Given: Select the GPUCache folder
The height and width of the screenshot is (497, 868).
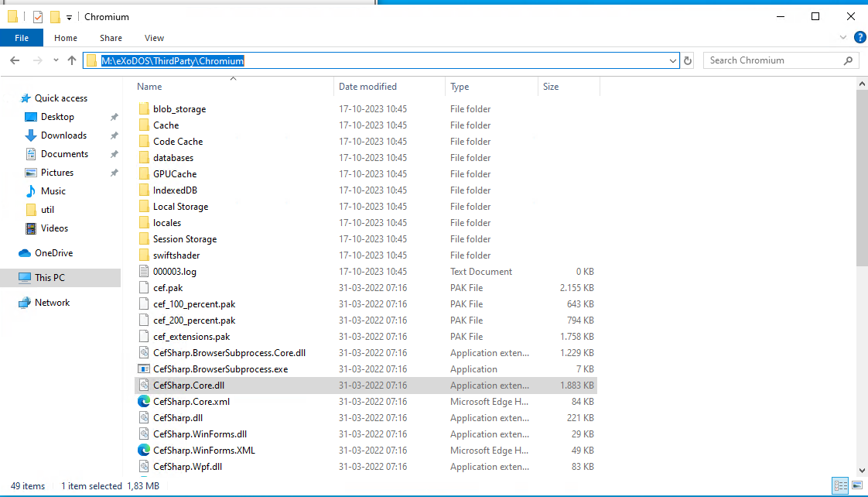Looking at the screenshot, I should tap(175, 174).
